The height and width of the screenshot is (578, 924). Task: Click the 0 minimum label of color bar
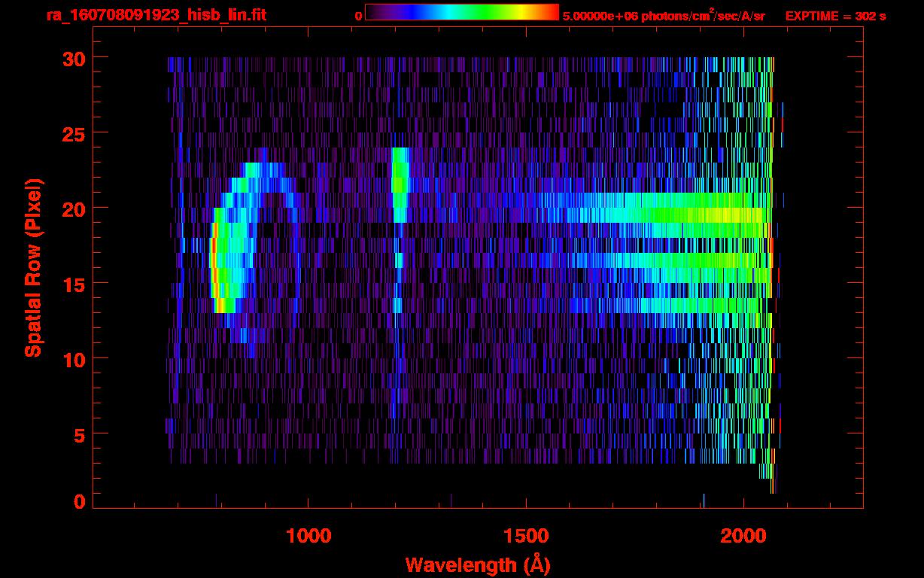[x=358, y=16]
